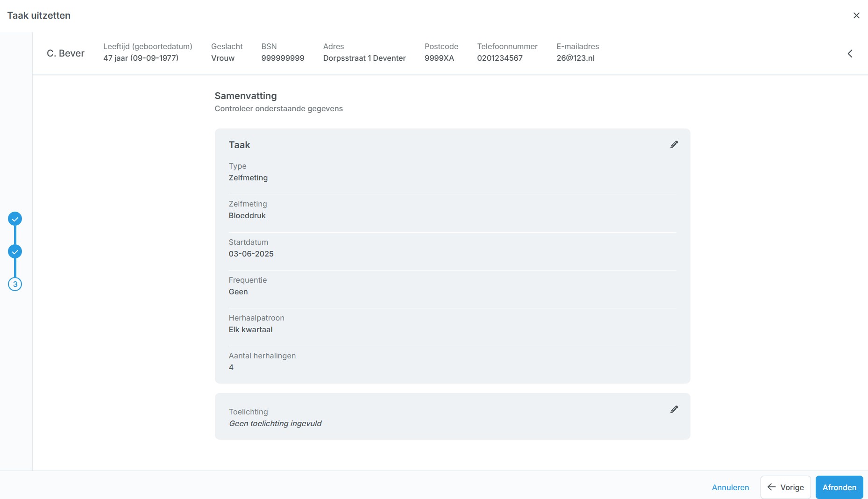
Task: Collapse the patient details header chevron
Action: [850, 54]
